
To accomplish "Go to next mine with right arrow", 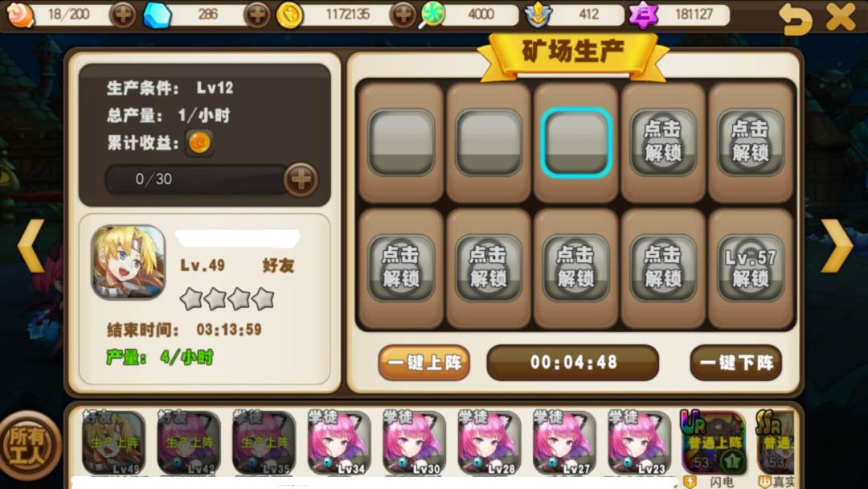I will click(837, 246).
